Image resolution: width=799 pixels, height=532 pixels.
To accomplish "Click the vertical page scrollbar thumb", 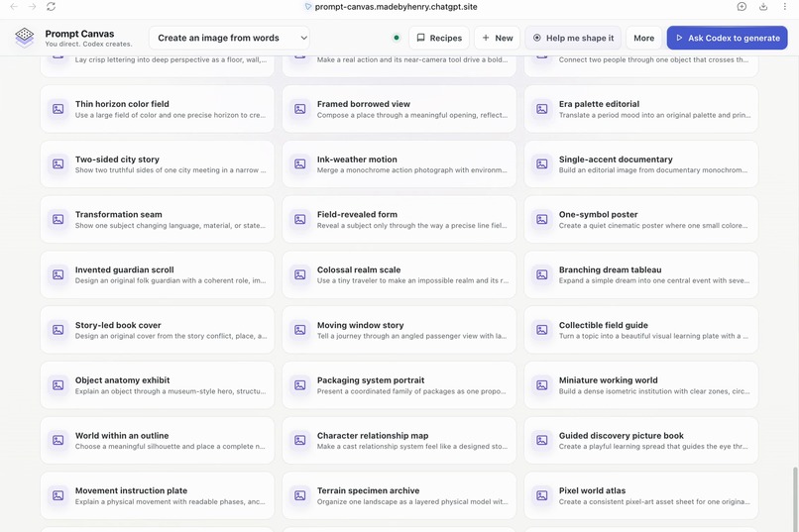I will (x=795, y=499).
